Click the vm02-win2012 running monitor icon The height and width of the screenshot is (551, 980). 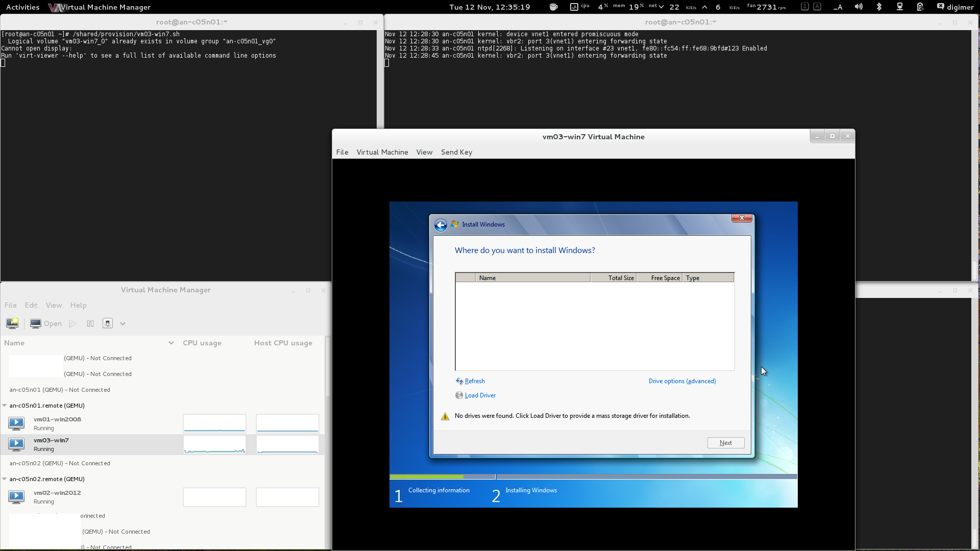(x=16, y=496)
